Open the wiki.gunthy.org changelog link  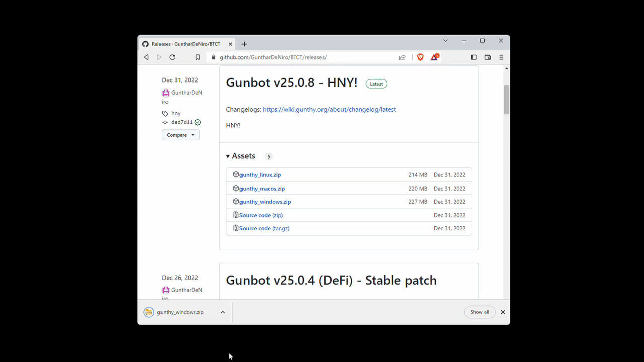click(x=330, y=109)
